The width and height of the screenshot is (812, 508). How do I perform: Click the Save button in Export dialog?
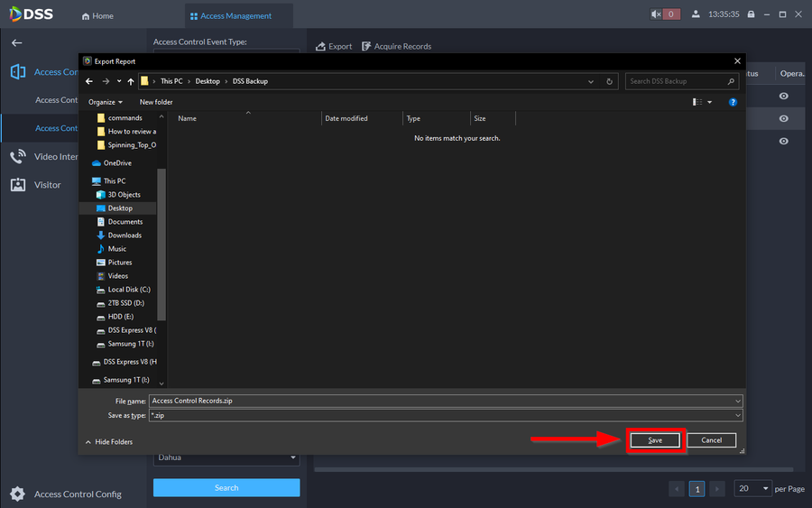click(x=654, y=440)
